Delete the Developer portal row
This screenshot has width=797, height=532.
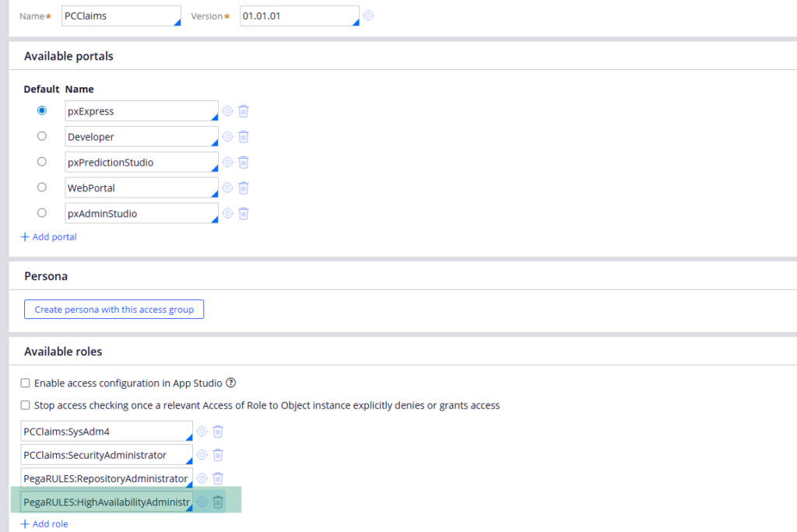click(244, 137)
